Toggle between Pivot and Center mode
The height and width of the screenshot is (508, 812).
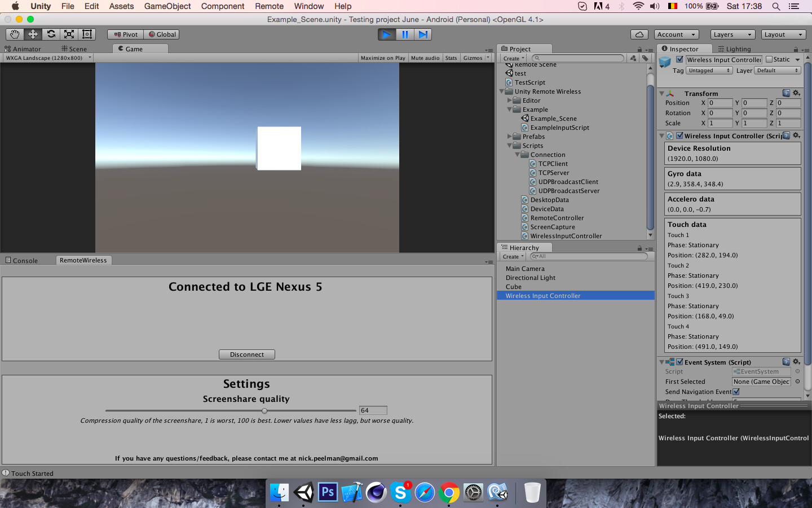125,34
